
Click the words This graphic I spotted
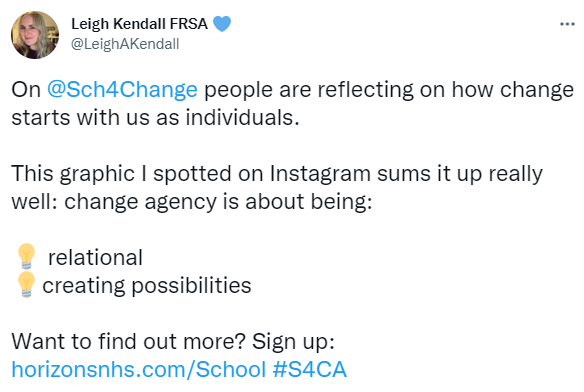[x=121, y=174]
